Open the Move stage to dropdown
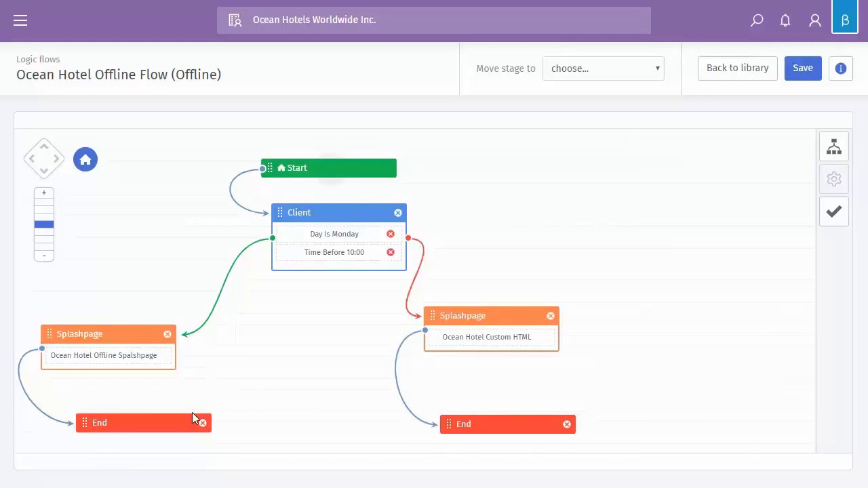This screenshot has height=488, width=868. 604,68
